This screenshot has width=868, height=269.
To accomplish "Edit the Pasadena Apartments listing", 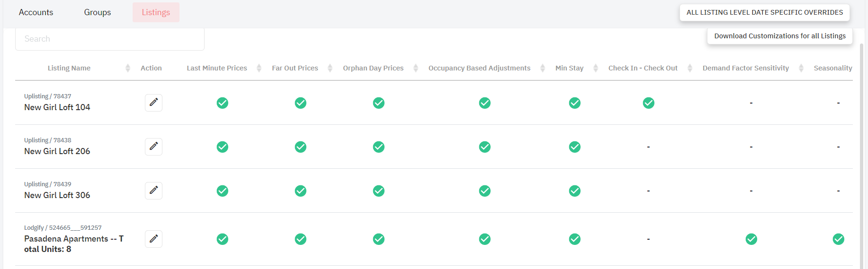I will 153,239.
